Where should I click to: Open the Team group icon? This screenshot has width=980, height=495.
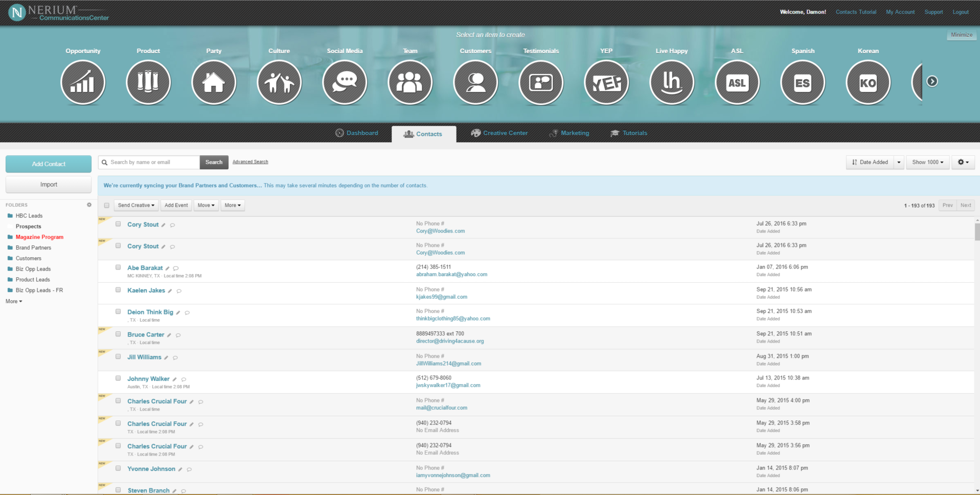point(410,82)
